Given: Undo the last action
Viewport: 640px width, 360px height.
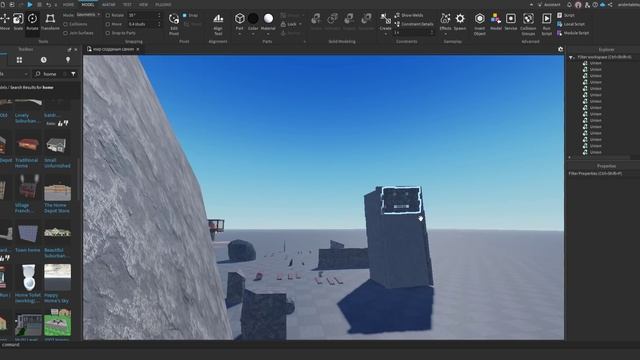Looking at the screenshot, I should [x=49, y=4].
